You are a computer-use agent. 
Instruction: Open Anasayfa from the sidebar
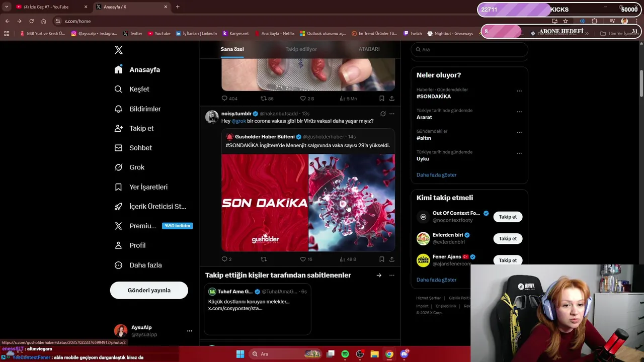[137, 69]
